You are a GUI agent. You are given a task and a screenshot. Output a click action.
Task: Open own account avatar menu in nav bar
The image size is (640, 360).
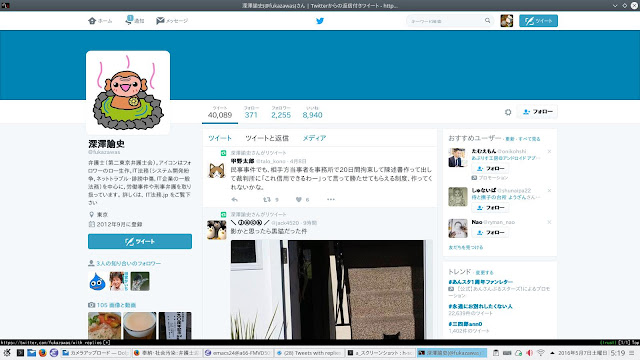[507, 21]
